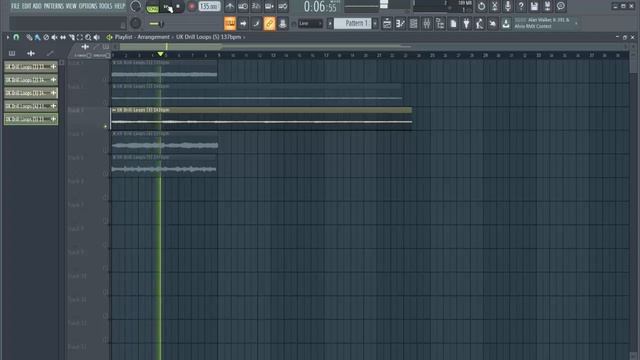Image resolution: width=640 pixels, height=360 pixels.
Task: Open the Playlist view icon
Action: pyautogui.click(x=387, y=24)
